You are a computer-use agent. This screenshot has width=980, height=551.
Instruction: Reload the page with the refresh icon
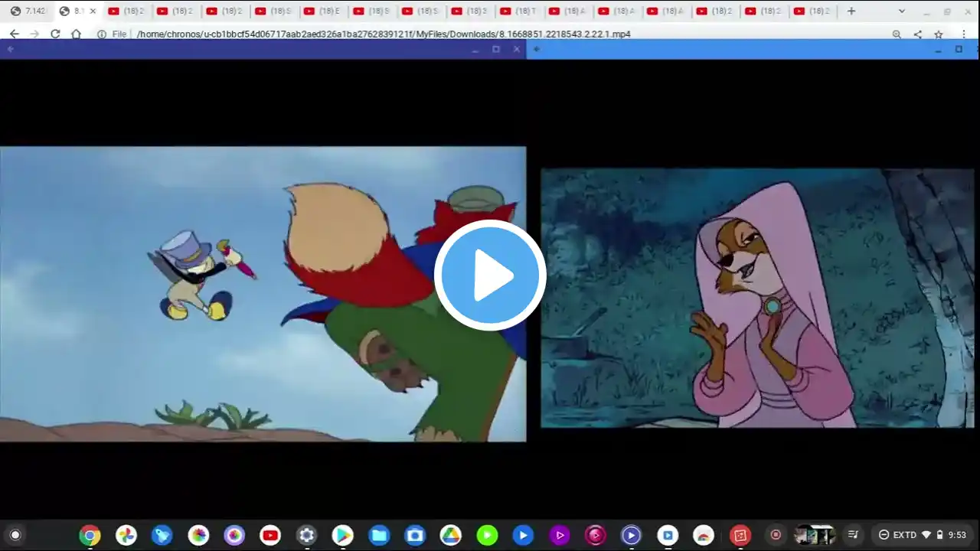(x=55, y=34)
